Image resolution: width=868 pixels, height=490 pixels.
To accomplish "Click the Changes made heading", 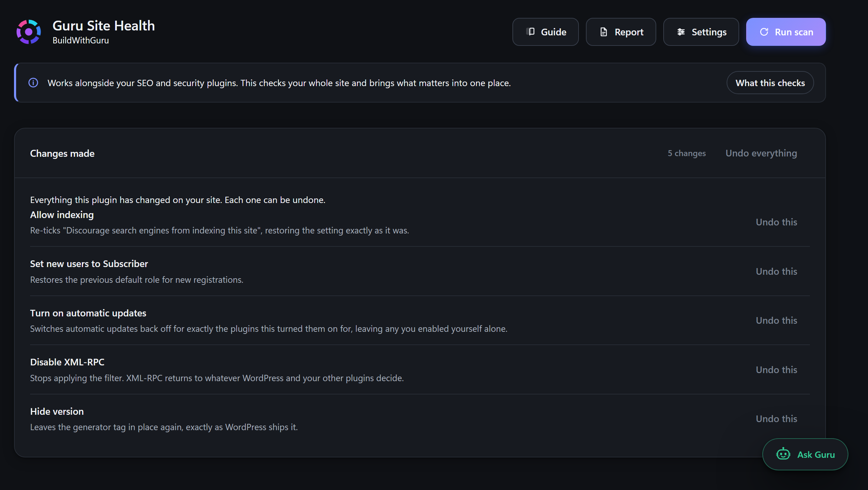I will tap(62, 154).
